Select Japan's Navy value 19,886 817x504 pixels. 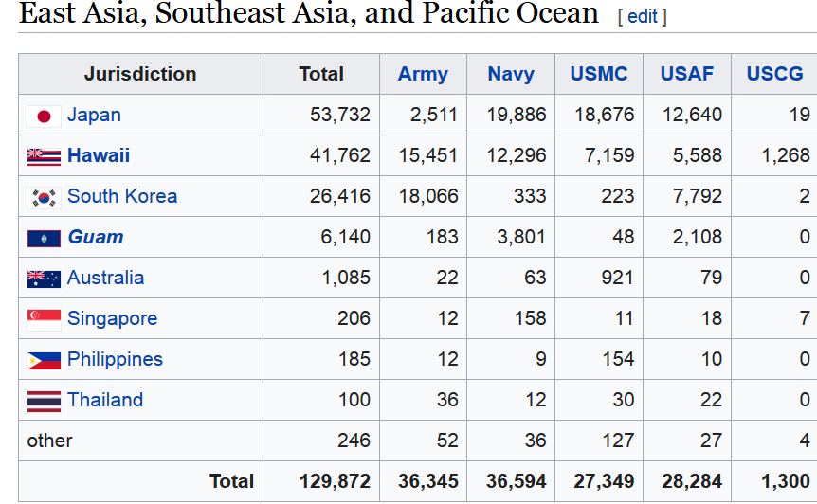tap(517, 115)
